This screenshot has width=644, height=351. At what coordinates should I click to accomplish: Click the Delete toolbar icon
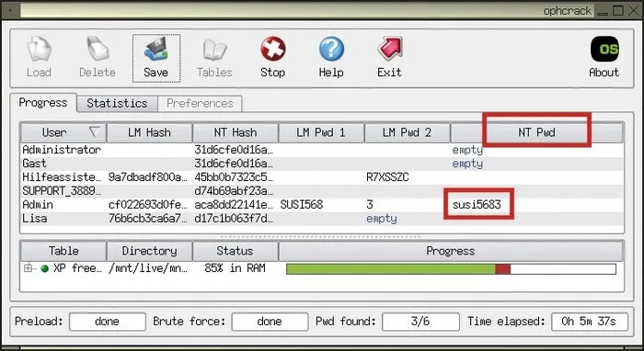click(x=98, y=57)
